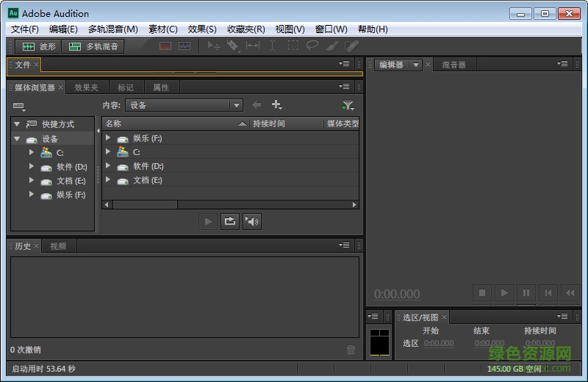Open the 效果(S) menu
This screenshot has width=588, height=382.
[202, 29]
